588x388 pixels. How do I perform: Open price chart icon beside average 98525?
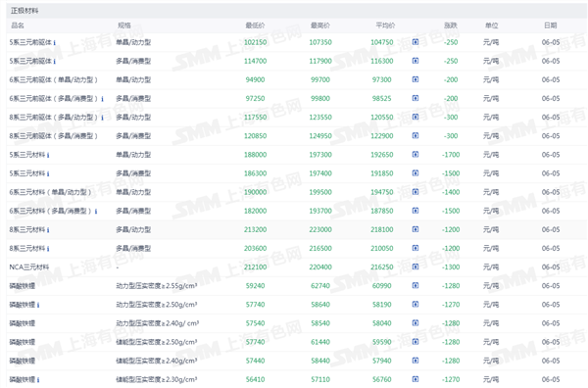coord(416,98)
